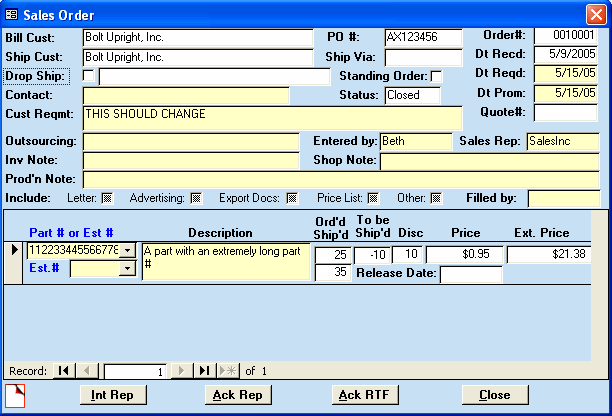Expand the Est.# combo box
This screenshot has height=416, width=612.
point(126,268)
